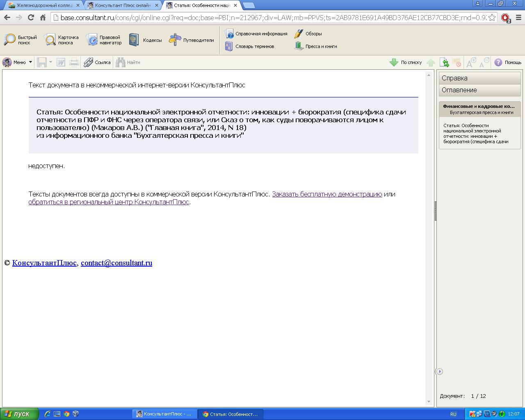Collapse right panel with round arrow
Image resolution: width=525 pixels, height=420 pixels.
[439, 371]
